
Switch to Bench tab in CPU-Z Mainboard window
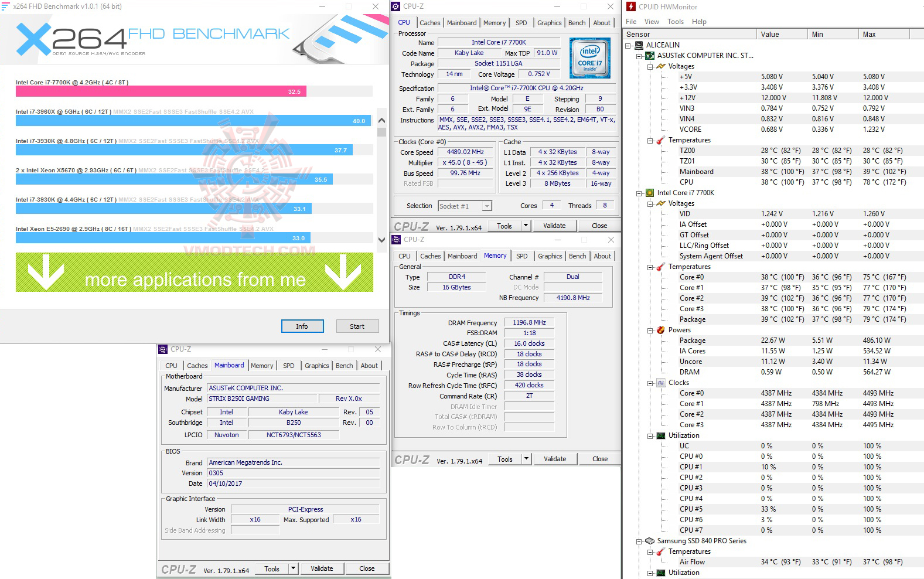coord(345,366)
